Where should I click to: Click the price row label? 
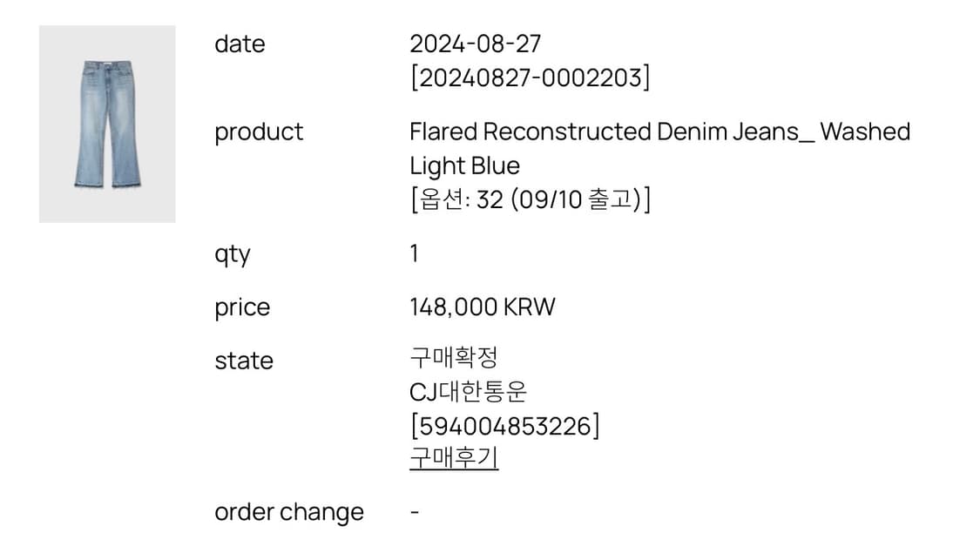[242, 307]
